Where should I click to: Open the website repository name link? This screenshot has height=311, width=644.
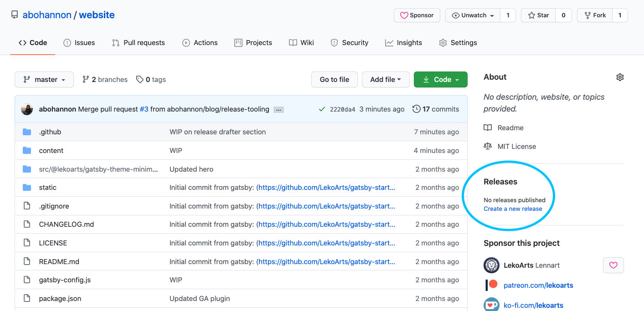(x=97, y=15)
